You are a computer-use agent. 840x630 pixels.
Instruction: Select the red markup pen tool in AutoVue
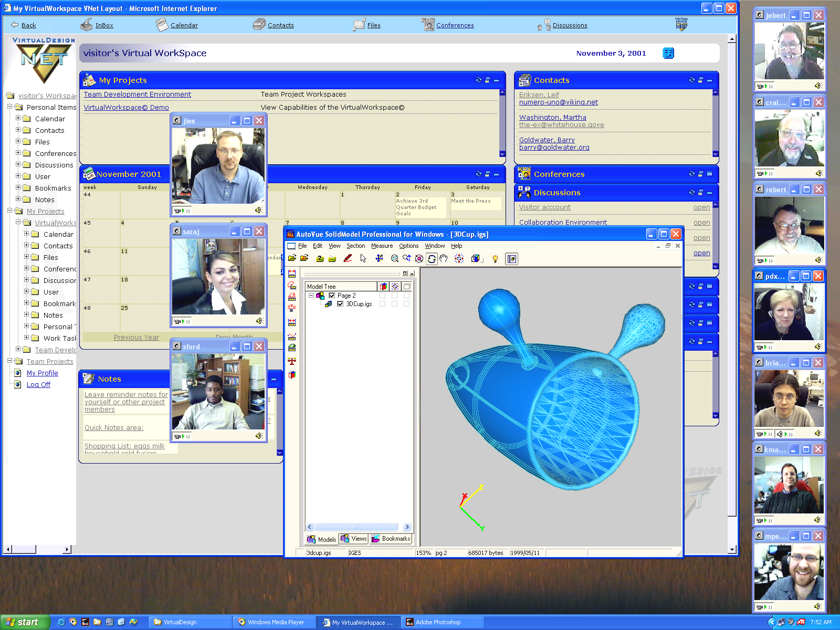point(348,258)
